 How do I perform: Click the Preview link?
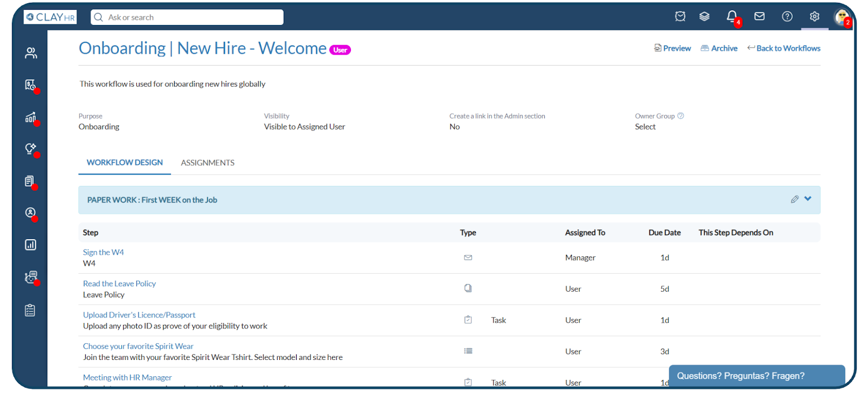coord(672,48)
